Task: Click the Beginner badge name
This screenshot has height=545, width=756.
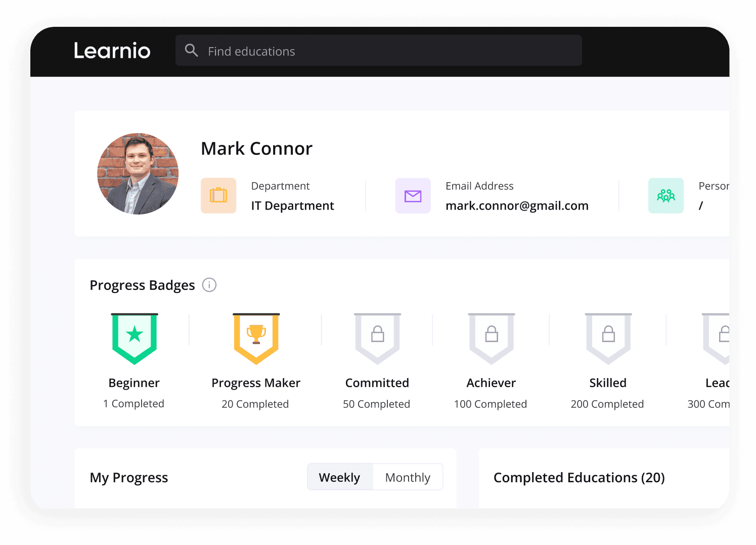Action: [134, 383]
